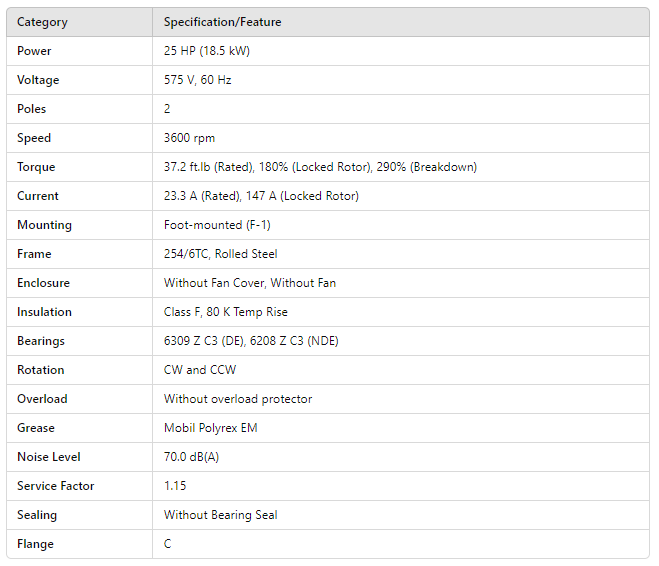Click the Specification/Feature column header

coord(223,22)
